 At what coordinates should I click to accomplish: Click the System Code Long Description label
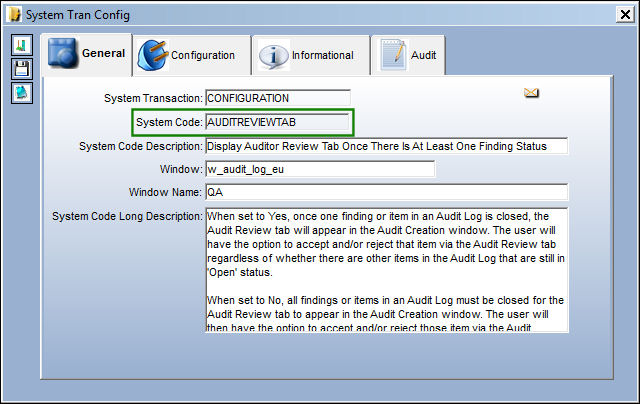pyautogui.click(x=127, y=216)
